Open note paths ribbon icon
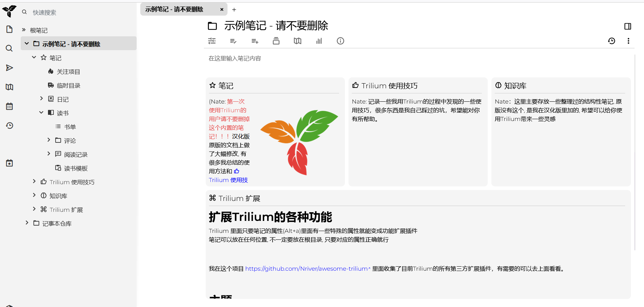The height and width of the screenshot is (307, 644). 276,41
